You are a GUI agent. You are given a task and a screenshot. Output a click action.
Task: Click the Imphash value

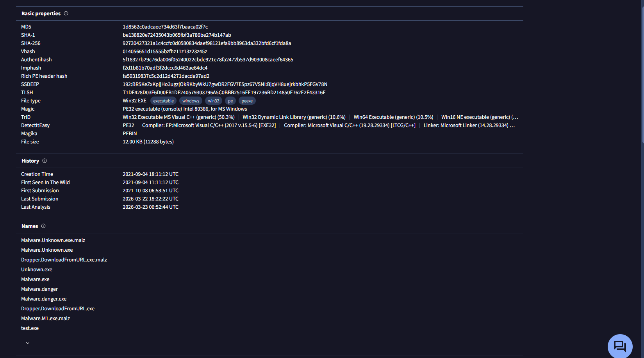(x=165, y=68)
